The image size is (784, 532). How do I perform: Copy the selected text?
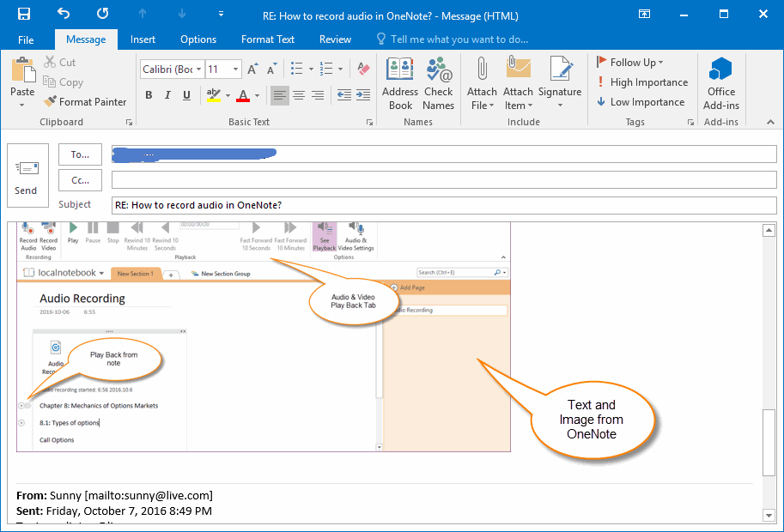(64, 82)
